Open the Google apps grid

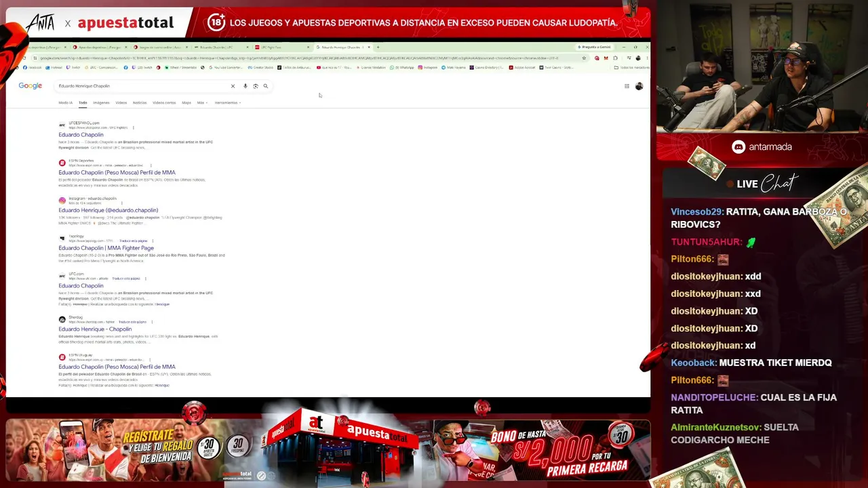pos(627,86)
